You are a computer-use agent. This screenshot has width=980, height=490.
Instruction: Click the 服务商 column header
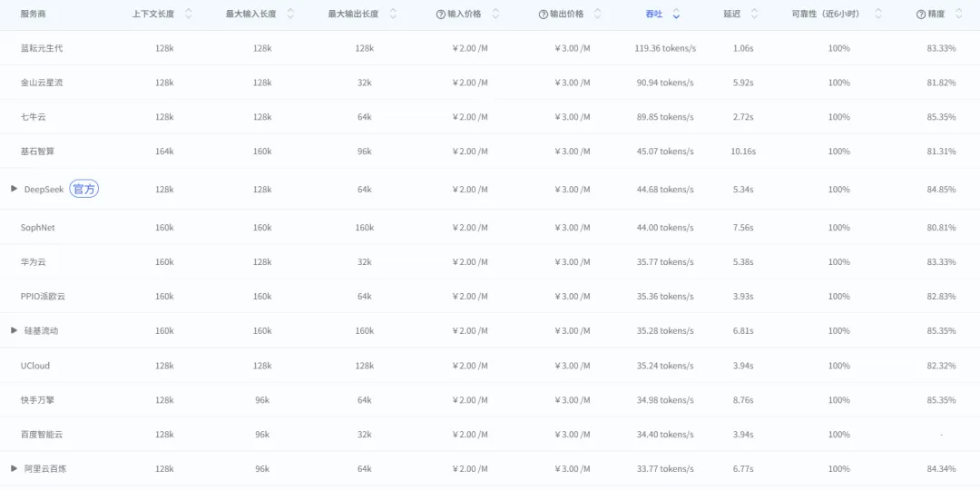(x=33, y=14)
